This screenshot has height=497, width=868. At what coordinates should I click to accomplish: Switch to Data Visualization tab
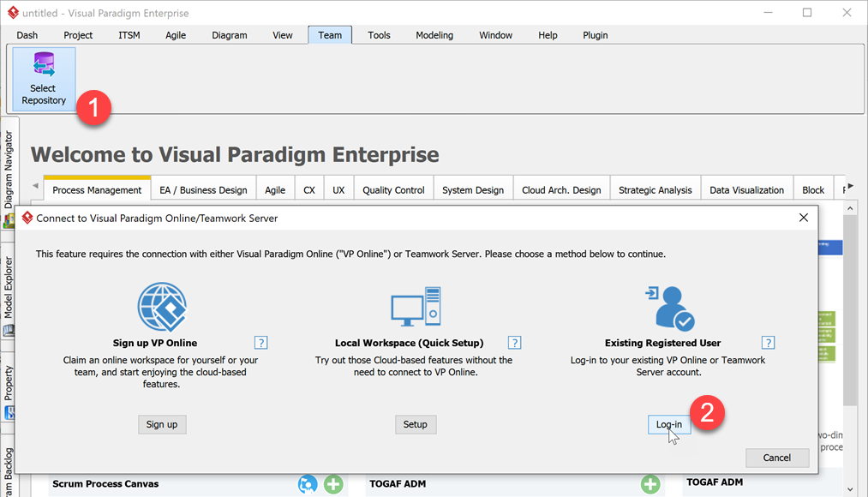coord(747,190)
